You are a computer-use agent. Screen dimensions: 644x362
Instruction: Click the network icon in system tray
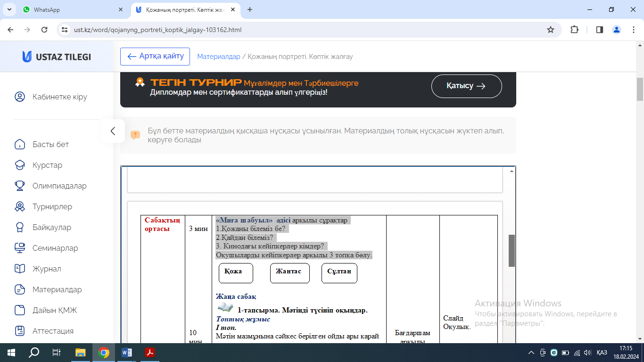click(577, 353)
